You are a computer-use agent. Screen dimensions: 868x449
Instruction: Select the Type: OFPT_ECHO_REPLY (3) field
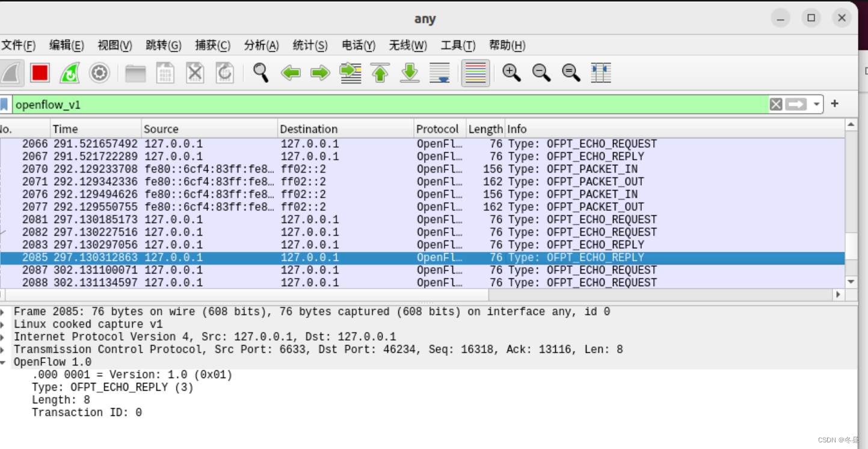112,388
